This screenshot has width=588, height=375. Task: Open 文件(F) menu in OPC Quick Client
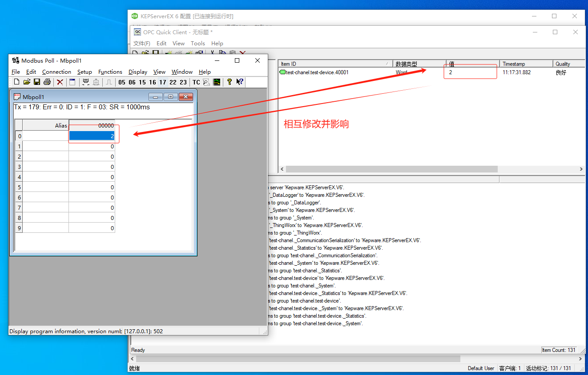pyautogui.click(x=142, y=43)
